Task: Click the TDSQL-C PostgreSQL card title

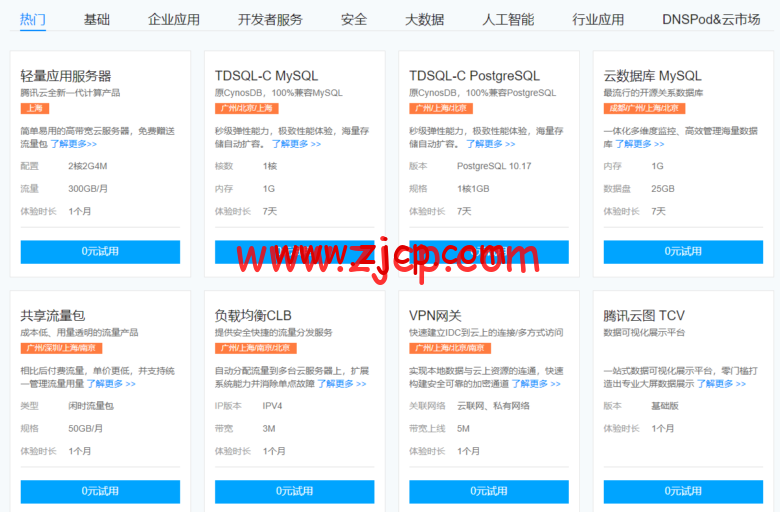Action: [x=474, y=76]
